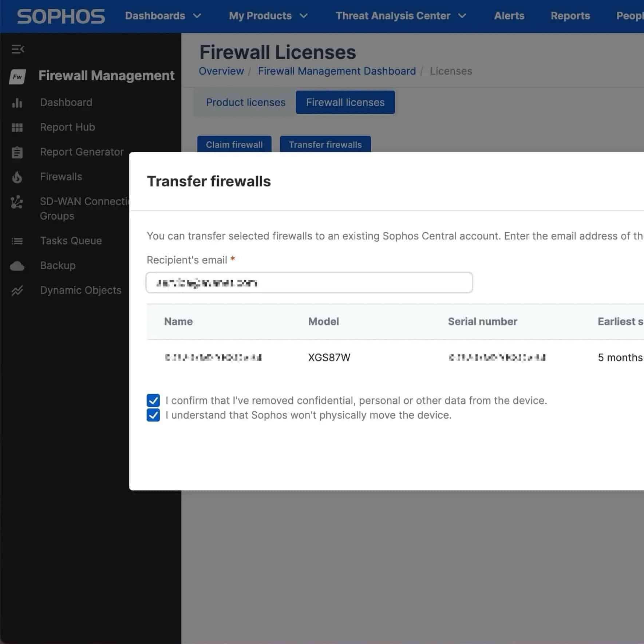Open Report Generator in the sidebar

82,152
